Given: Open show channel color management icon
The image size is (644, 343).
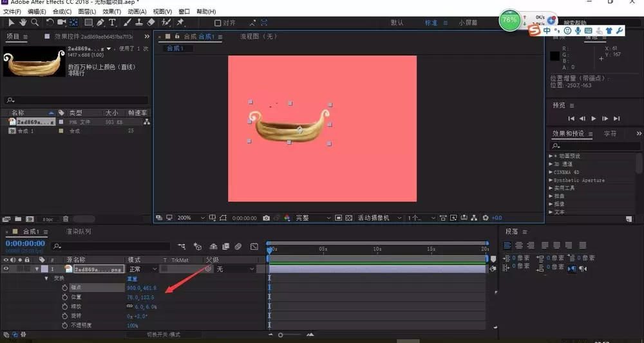Looking at the screenshot, I should [x=287, y=218].
